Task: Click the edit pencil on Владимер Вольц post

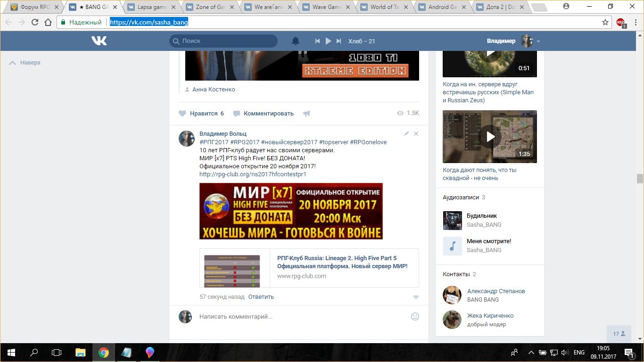Action: (406, 134)
